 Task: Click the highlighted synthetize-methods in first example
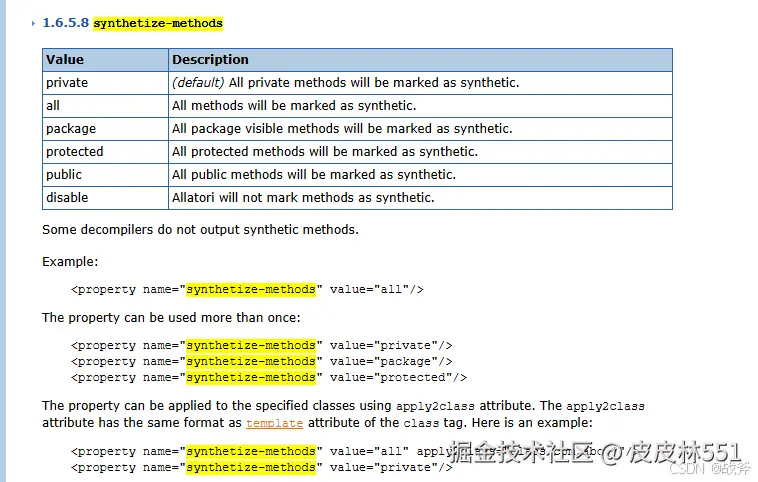pos(251,290)
